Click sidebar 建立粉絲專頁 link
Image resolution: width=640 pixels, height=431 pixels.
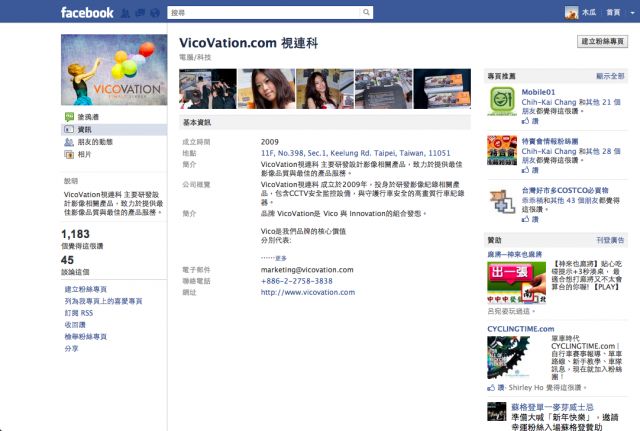pos(86,289)
